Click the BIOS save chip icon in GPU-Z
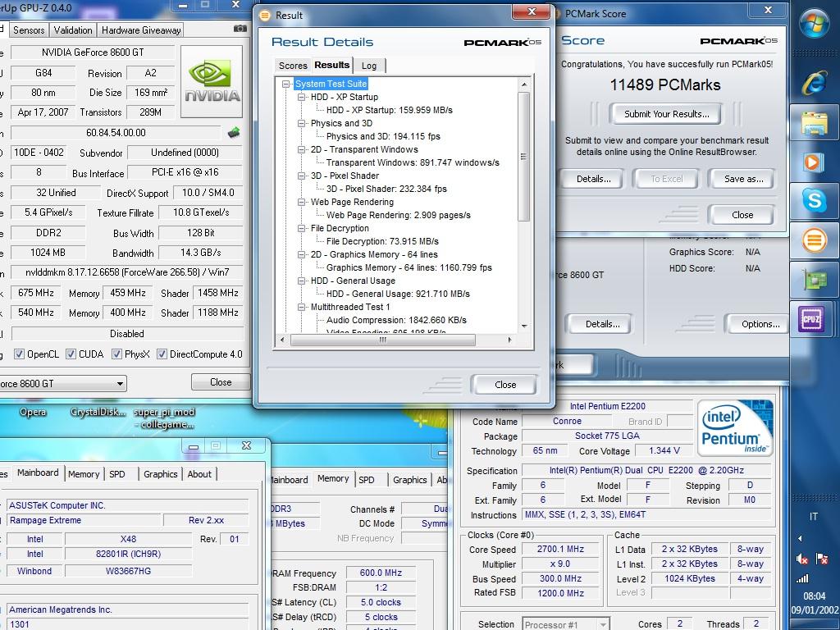This screenshot has height=630, width=840. click(234, 132)
